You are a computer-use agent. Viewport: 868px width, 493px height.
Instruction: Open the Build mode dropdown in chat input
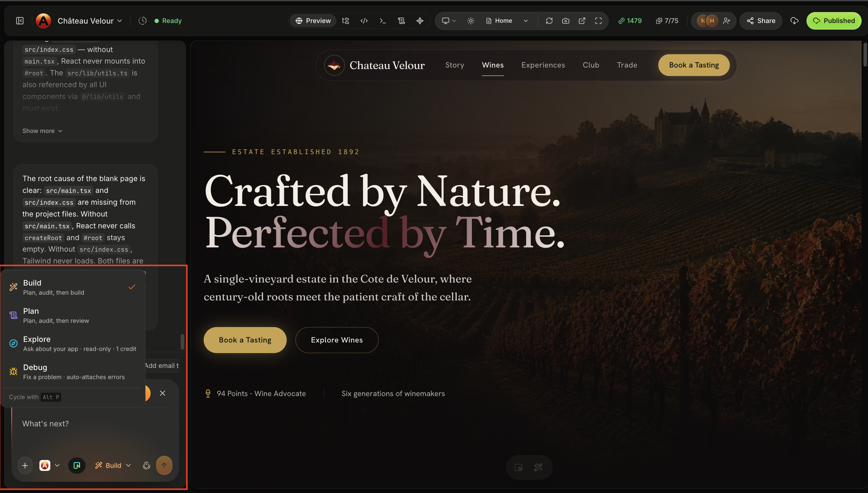click(x=113, y=465)
